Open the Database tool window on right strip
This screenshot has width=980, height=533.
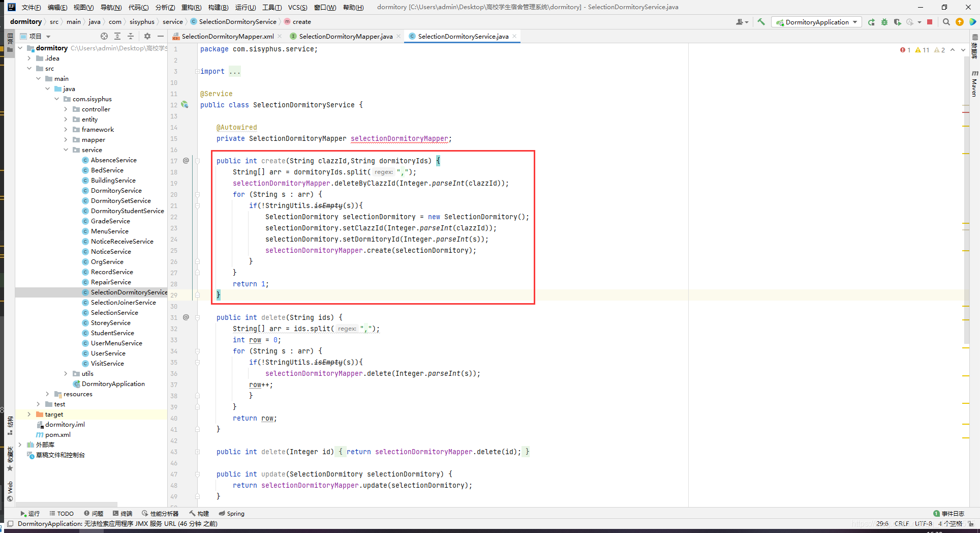[974, 47]
